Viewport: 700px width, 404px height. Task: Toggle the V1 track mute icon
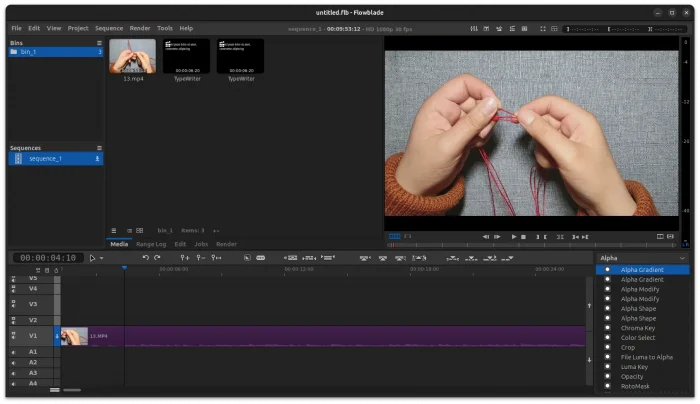tap(13, 336)
